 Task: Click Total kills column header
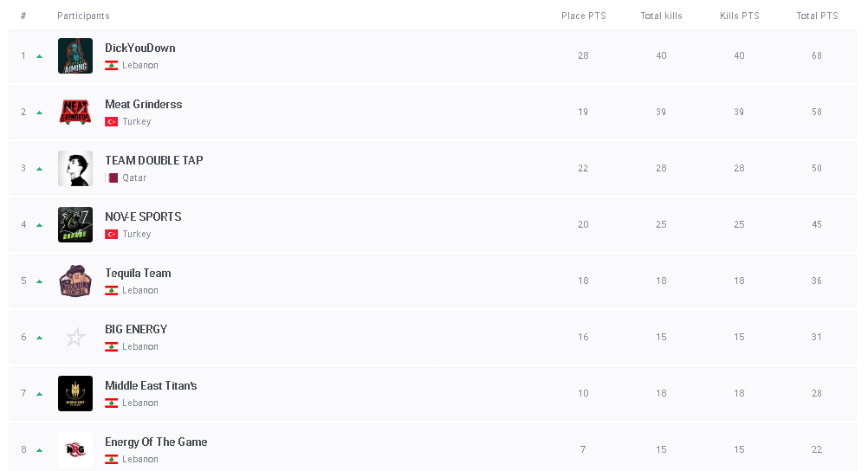[661, 16]
